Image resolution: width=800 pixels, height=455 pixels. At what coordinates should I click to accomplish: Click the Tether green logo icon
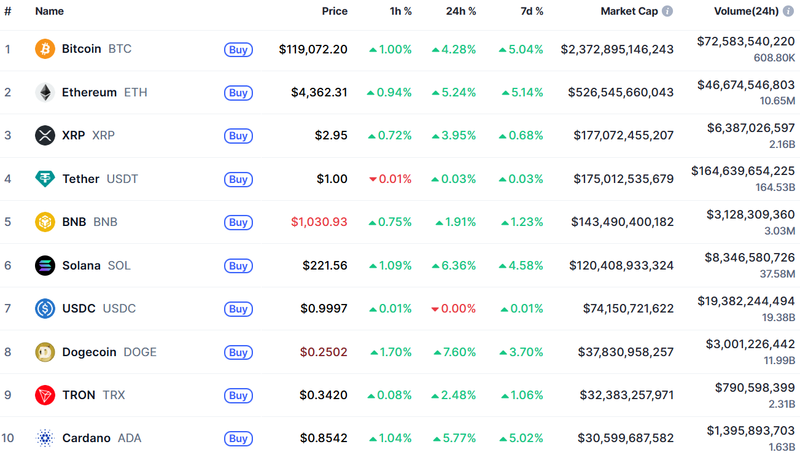[45, 179]
